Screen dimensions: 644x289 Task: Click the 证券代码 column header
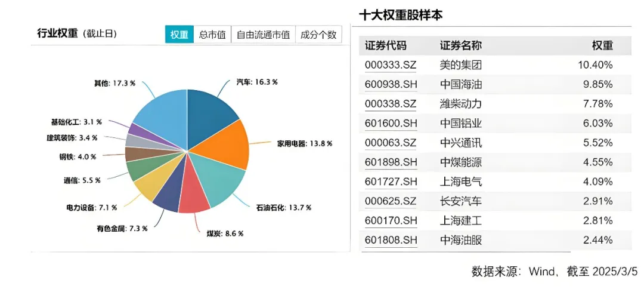click(386, 46)
